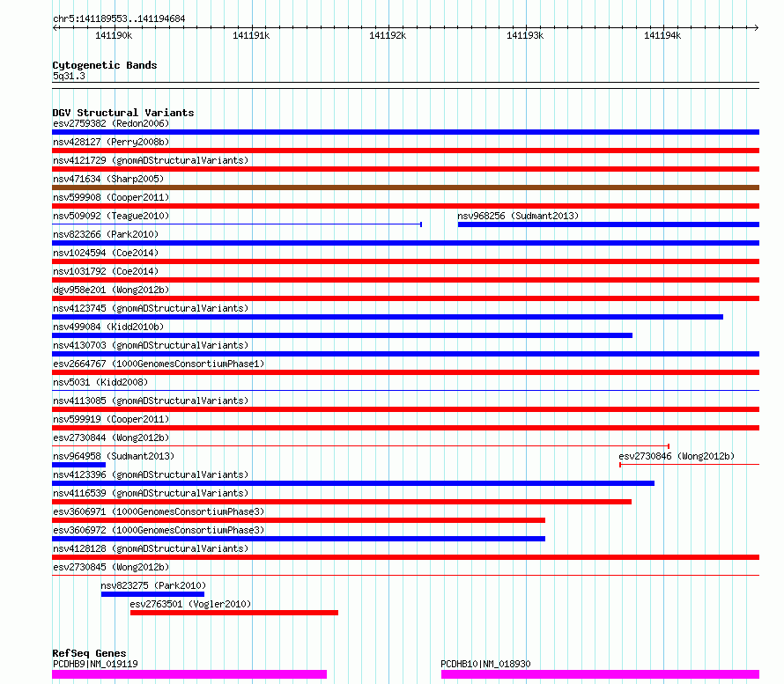Viewport: 784px width, 684px height.
Task: Click the 141194k ruler position
Action: [662, 35]
